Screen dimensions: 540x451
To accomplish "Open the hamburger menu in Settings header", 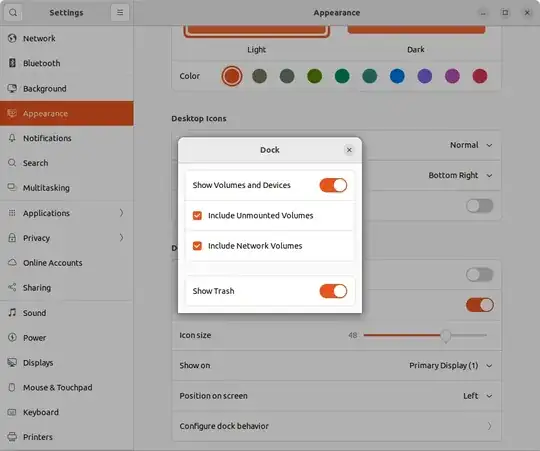I will pos(120,13).
